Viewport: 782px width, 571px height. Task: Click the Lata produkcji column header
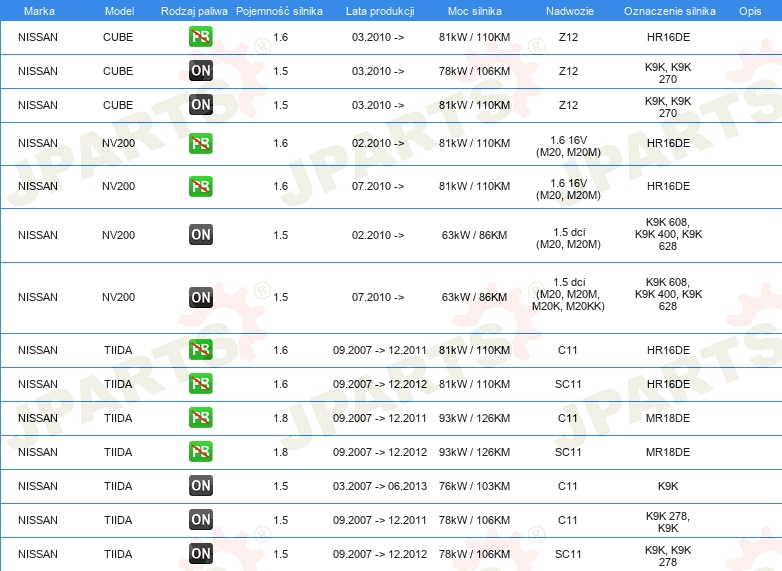click(x=380, y=11)
